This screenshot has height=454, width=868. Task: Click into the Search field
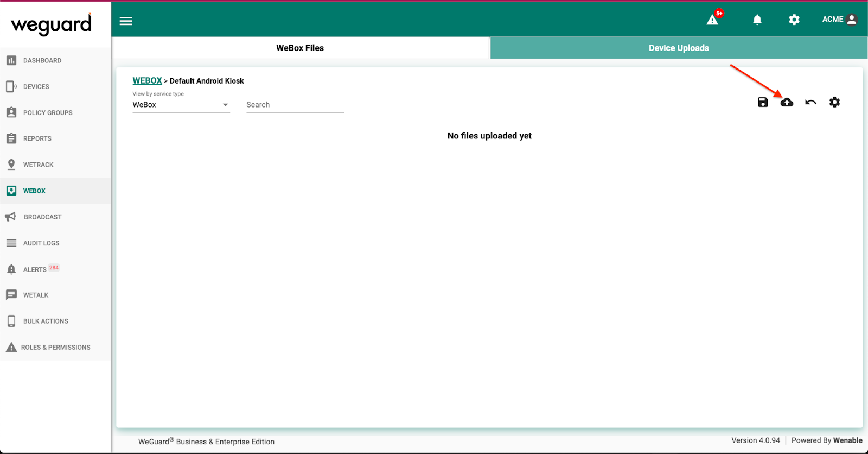tap(295, 105)
